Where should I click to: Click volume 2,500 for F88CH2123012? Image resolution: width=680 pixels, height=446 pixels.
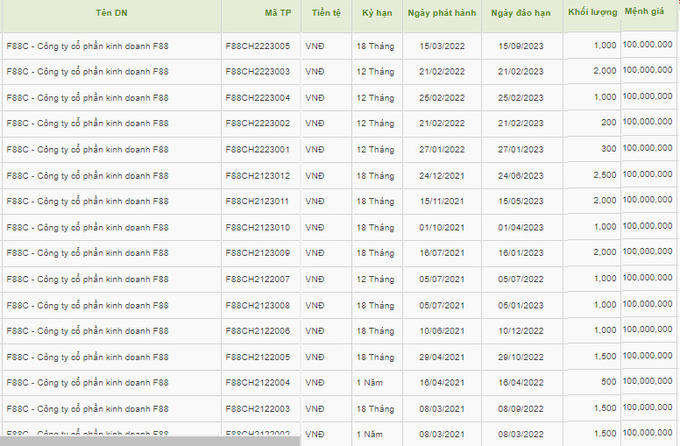(x=605, y=175)
